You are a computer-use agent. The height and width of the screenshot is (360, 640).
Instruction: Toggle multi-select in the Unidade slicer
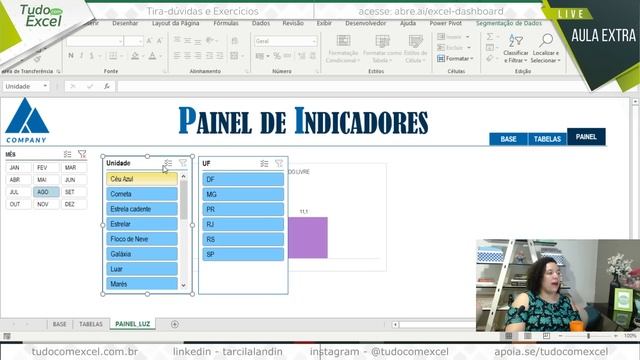[168, 163]
